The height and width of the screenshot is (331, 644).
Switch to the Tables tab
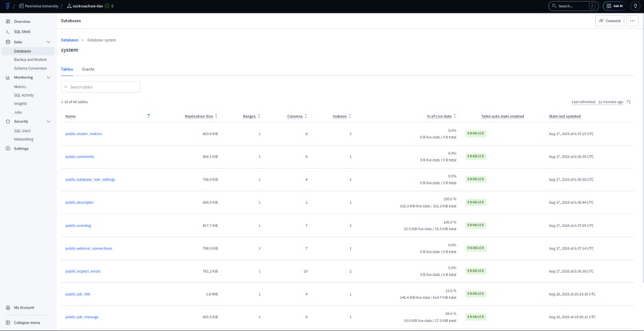click(x=67, y=69)
